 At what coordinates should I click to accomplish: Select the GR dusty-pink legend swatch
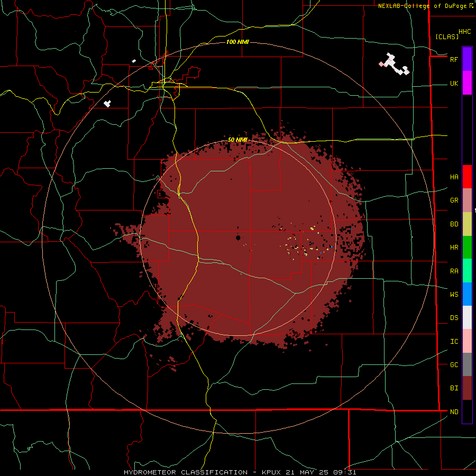467,200
